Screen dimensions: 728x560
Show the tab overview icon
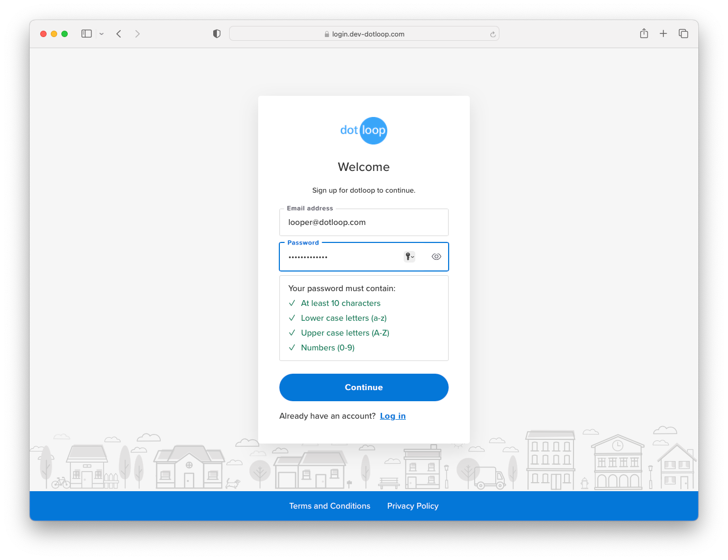(x=684, y=33)
